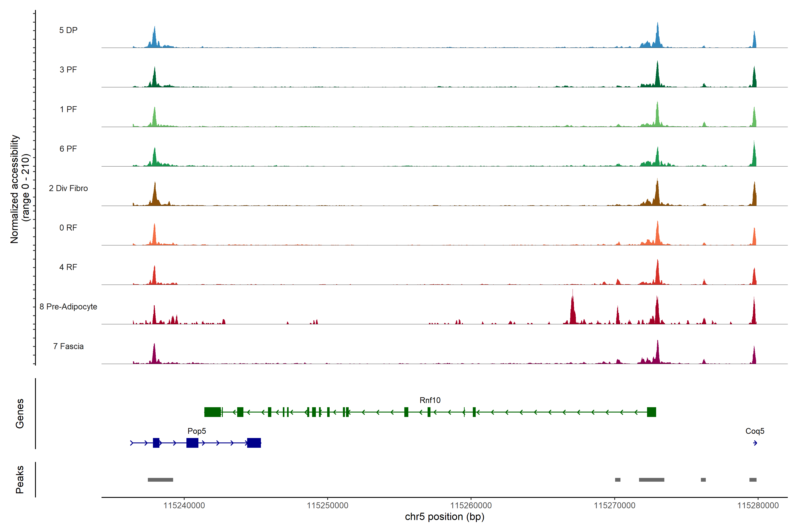
Task: Click the 8 Pre-Adipocyte track label
Action: coord(68,307)
